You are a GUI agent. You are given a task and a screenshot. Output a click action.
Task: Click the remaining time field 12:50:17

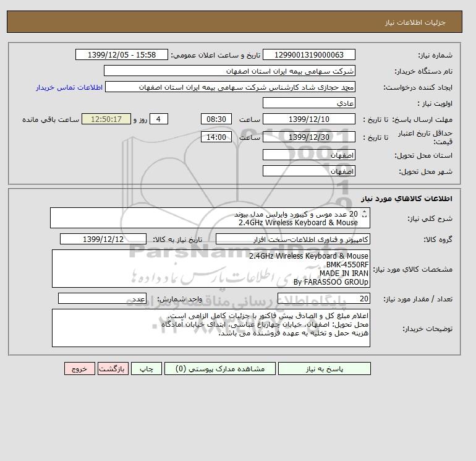(x=106, y=119)
